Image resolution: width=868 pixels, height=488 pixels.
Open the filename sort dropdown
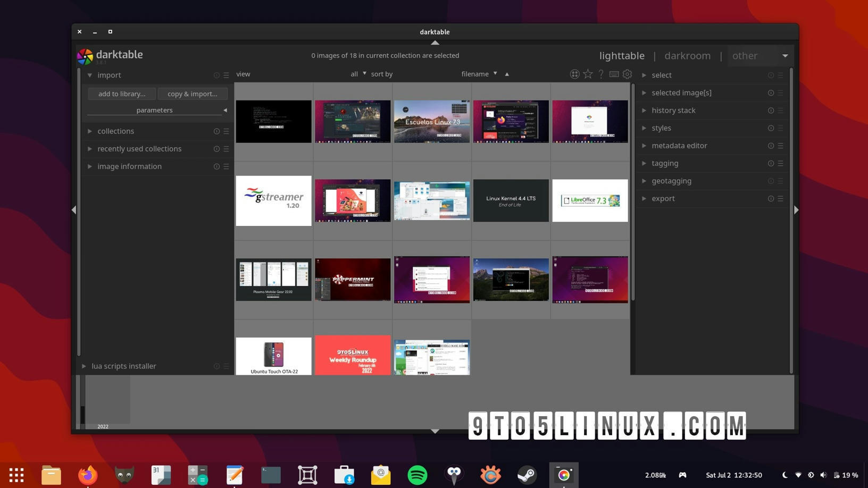point(479,74)
